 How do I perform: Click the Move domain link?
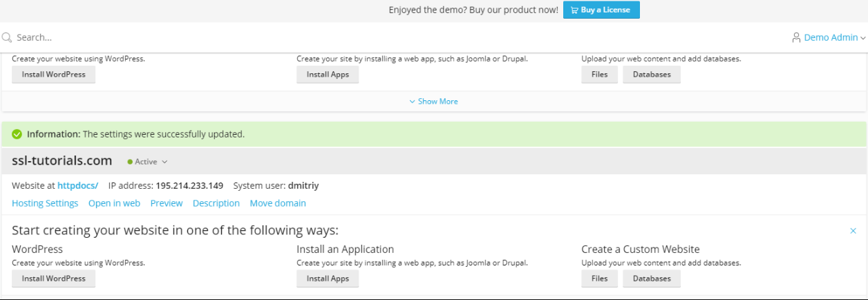[x=278, y=203]
